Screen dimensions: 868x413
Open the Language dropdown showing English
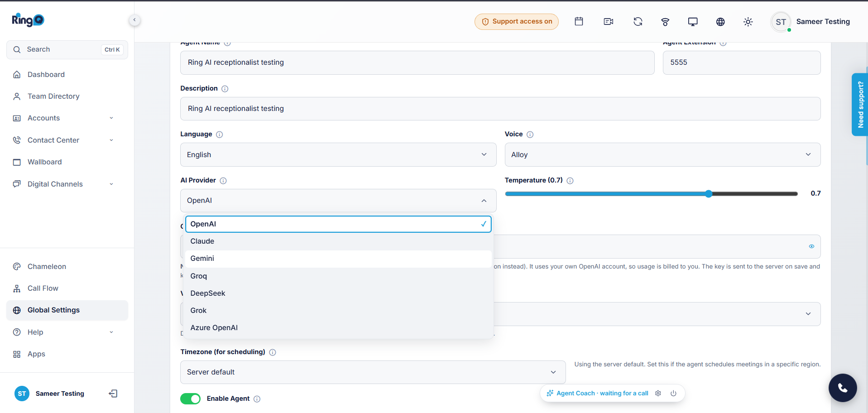338,154
